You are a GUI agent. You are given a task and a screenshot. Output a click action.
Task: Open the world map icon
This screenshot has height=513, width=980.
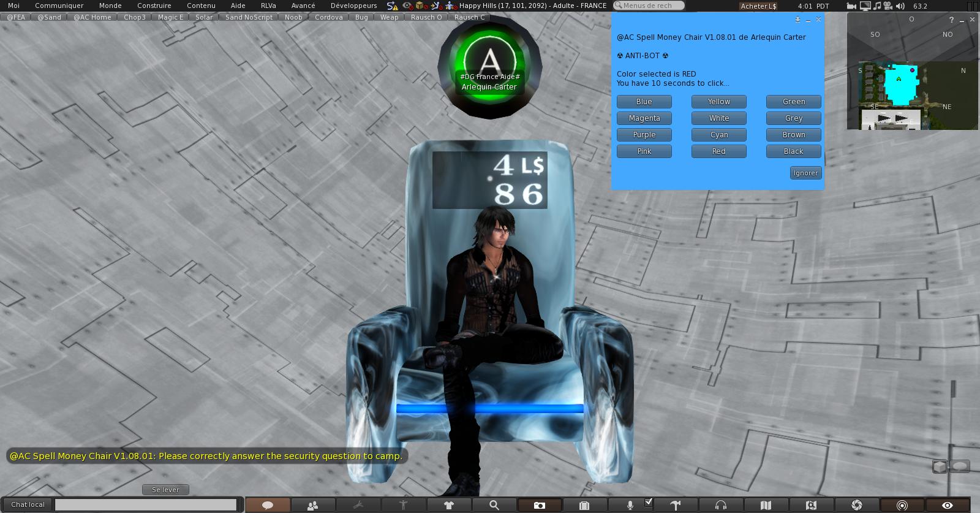[x=766, y=505]
